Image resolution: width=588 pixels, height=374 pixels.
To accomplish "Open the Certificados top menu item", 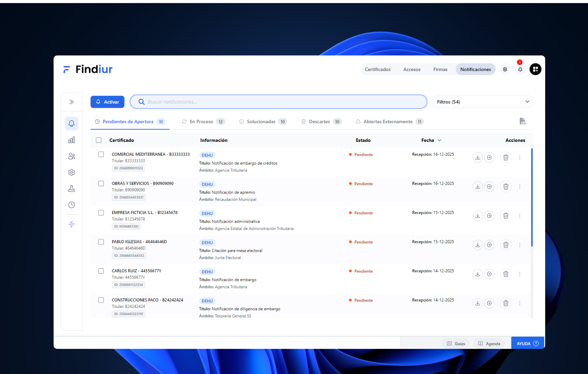I will 377,69.
